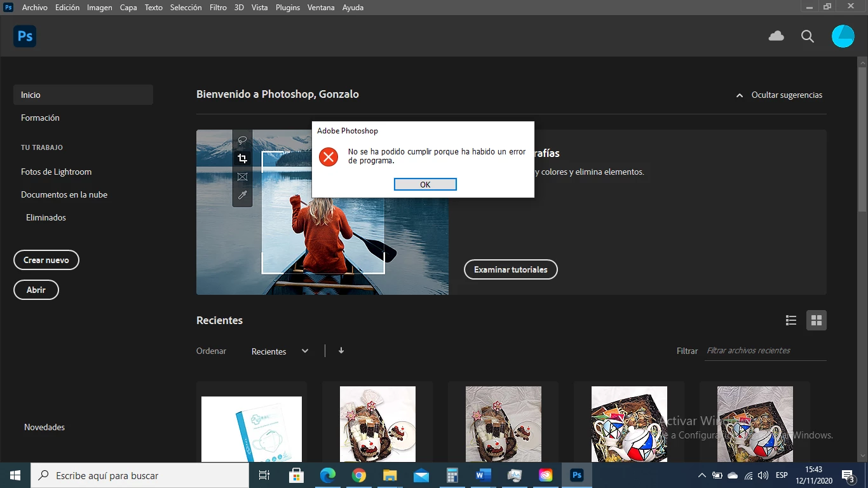The height and width of the screenshot is (488, 868).
Task: Open the cloud sync status icon
Action: pyautogui.click(x=776, y=36)
